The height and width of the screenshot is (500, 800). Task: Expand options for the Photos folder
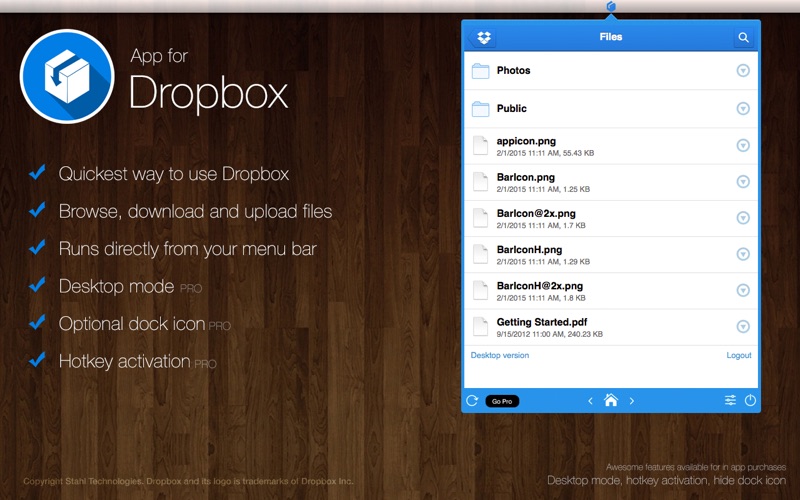[x=743, y=70]
